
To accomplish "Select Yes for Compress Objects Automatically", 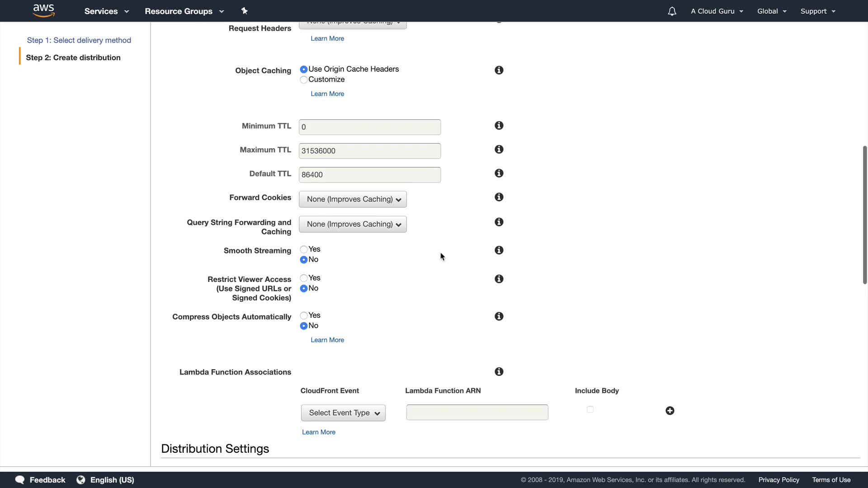I will point(304,315).
